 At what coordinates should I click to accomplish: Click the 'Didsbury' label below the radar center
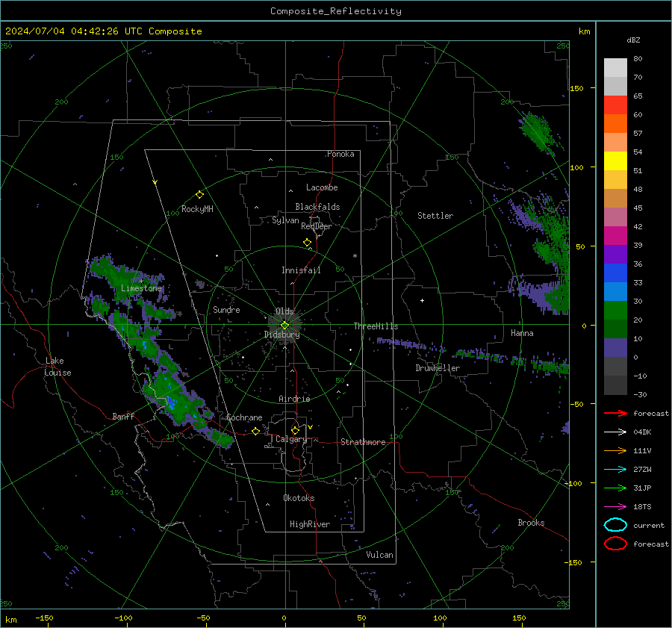[281, 335]
